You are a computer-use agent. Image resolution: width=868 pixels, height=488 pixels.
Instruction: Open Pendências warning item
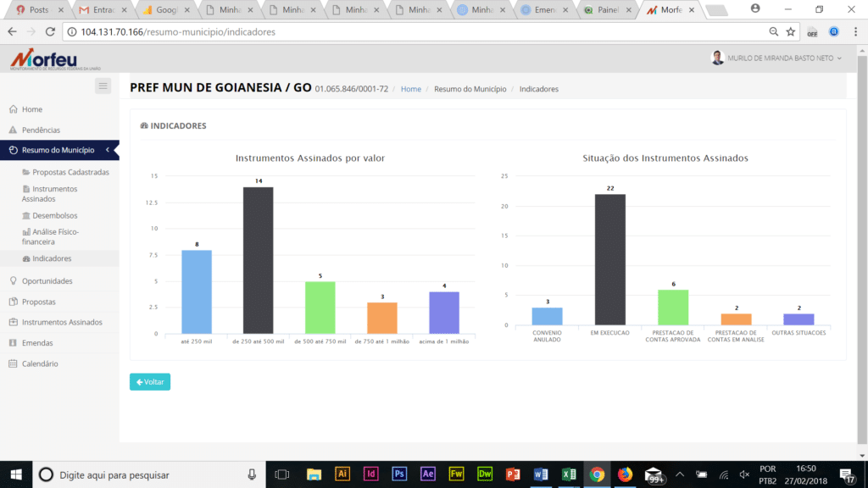click(41, 130)
